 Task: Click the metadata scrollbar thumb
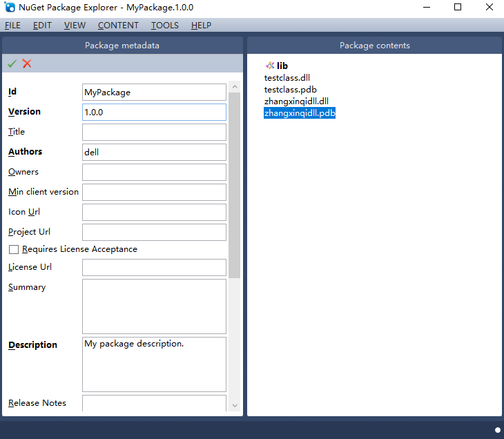[235, 185]
